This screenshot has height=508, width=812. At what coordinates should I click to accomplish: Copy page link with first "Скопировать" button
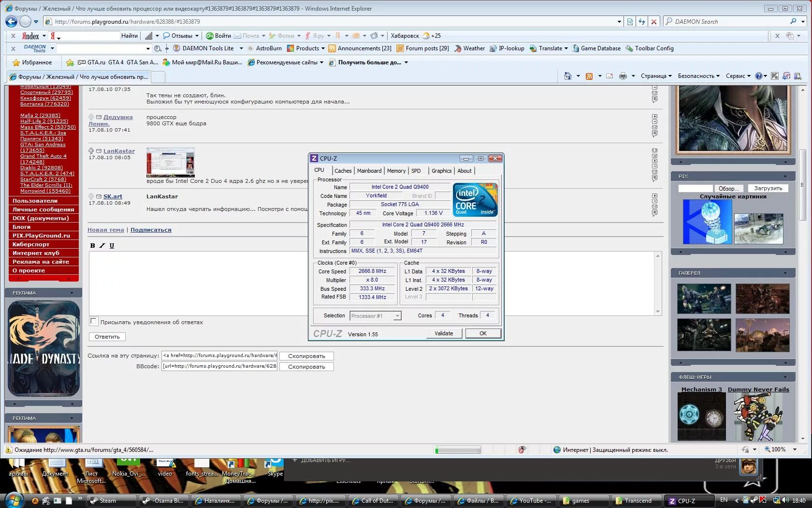click(306, 356)
